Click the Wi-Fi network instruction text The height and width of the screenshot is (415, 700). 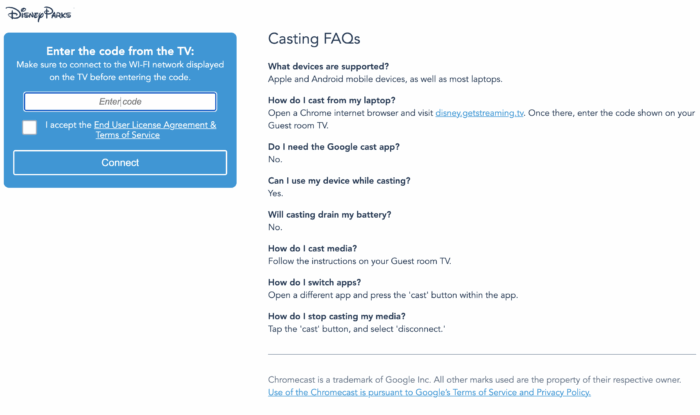tap(120, 71)
